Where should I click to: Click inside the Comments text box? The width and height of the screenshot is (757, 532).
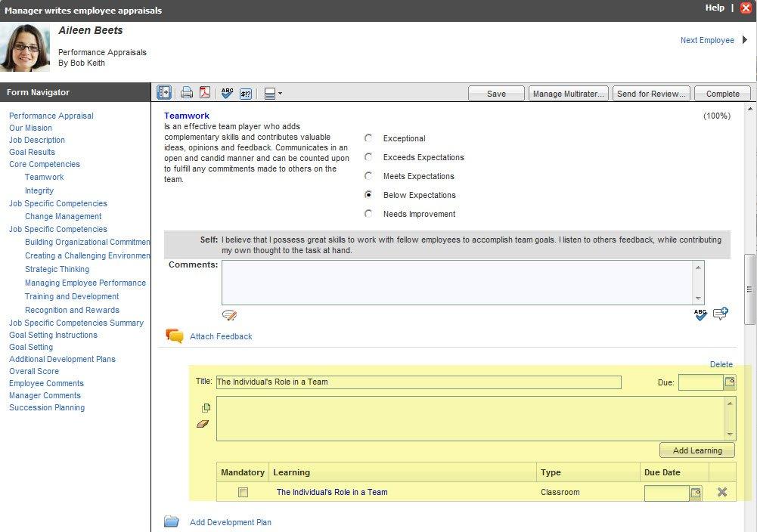tap(458, 282)
